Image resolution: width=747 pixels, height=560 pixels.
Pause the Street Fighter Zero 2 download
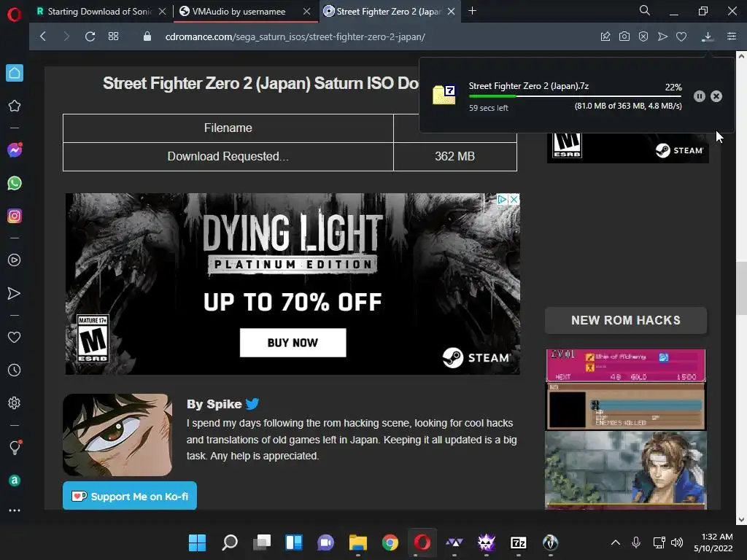pos(699,96)
